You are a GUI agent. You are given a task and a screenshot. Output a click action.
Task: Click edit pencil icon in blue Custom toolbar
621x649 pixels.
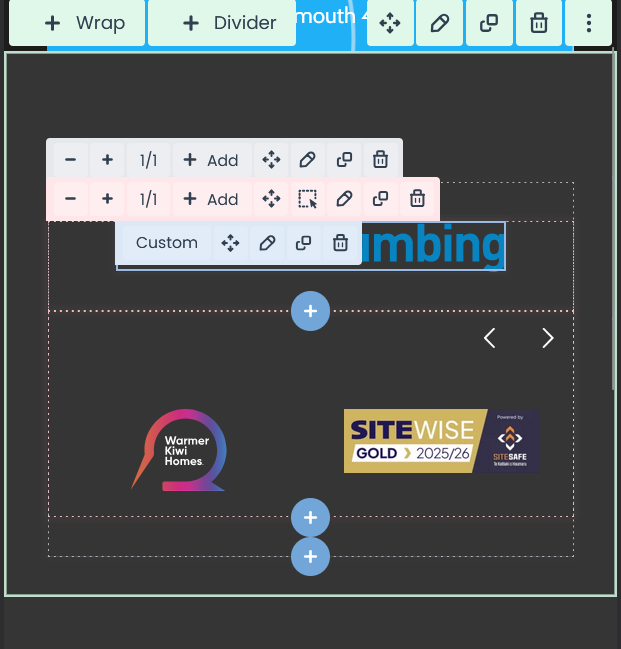[267, 243]
